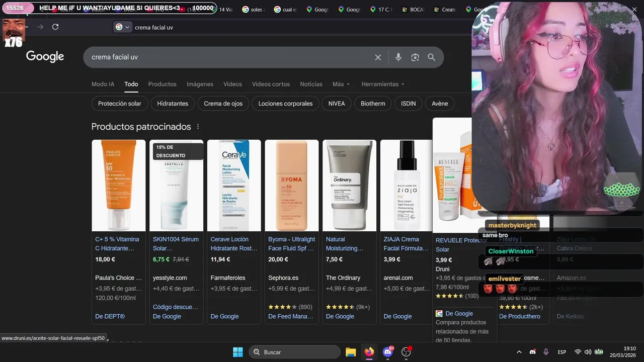
Task: Open OBS Studio from the taskbar
Action: 406,352
